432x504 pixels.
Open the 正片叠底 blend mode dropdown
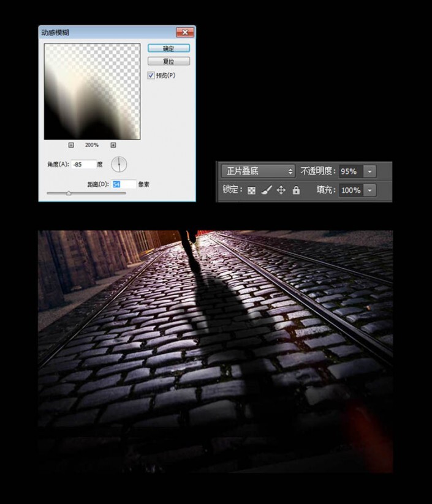pyautogui.click(x=257, y=171)
